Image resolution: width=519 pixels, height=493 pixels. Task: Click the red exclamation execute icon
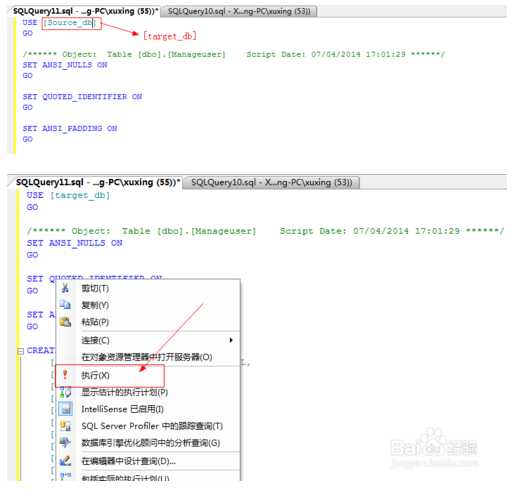[65, 375]
